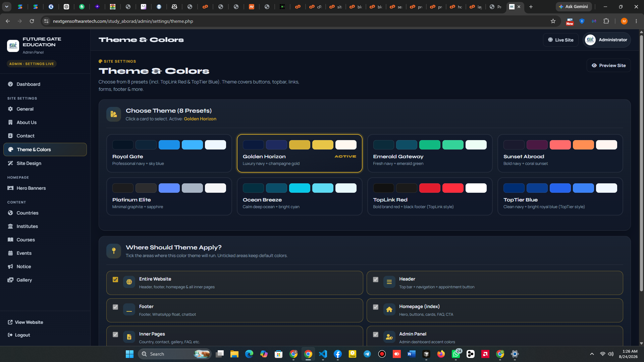
Task: Click the Notice megaphone icon
Action: coord(10,266)
